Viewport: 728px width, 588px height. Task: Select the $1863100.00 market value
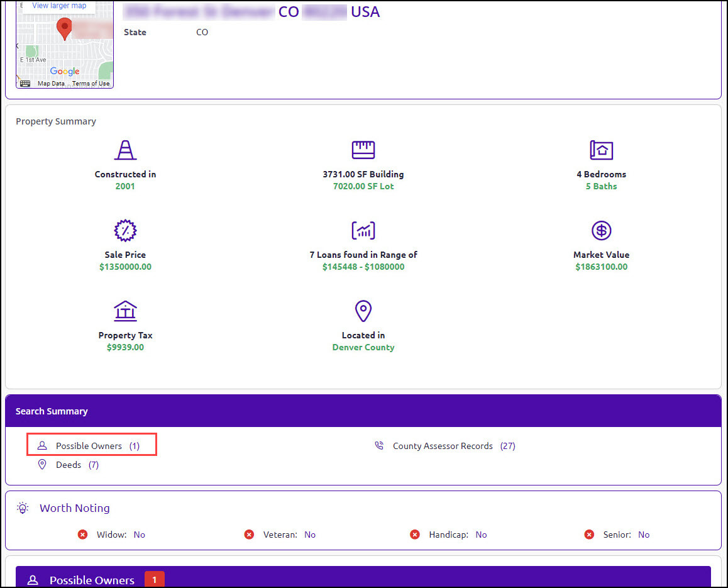(x=601, y=267)
